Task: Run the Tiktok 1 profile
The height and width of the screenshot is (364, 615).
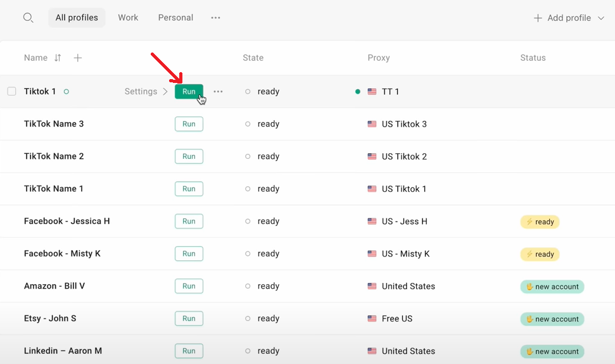Action: [189, 91]
